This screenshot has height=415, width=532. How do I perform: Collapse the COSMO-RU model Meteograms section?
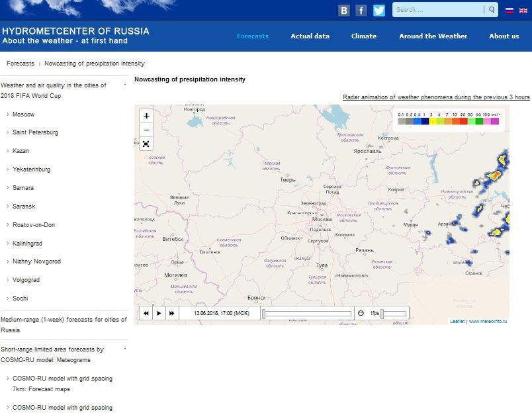125,349
